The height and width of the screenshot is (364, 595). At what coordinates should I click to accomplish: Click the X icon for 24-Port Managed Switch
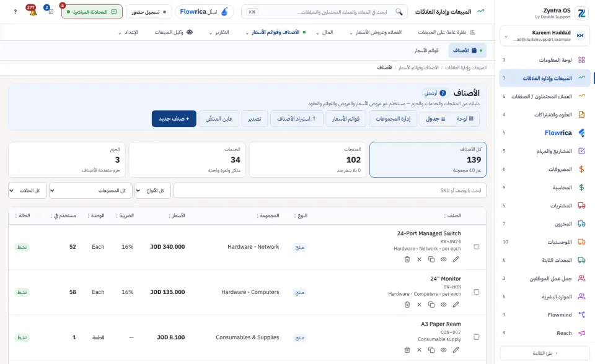[420, 259]
